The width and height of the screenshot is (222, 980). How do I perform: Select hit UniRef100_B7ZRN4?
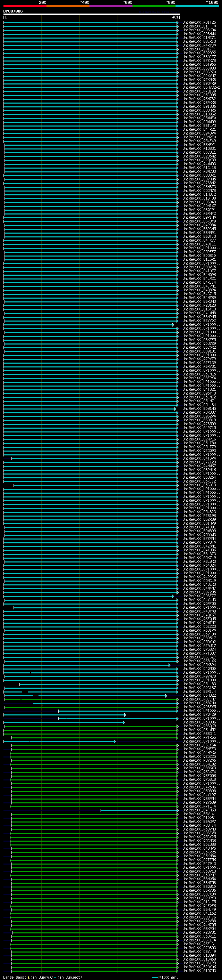click(199, 539)
